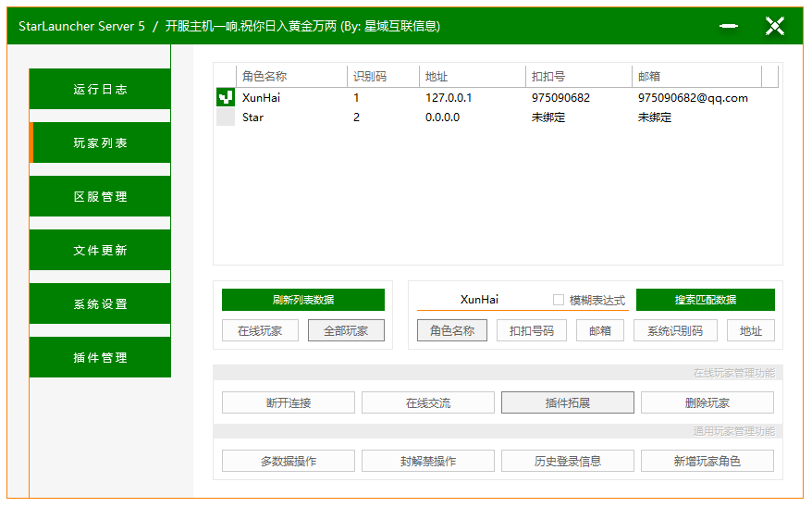Click the 封解禁操作 button
812x507 pixels.
(x=428, y=461)
